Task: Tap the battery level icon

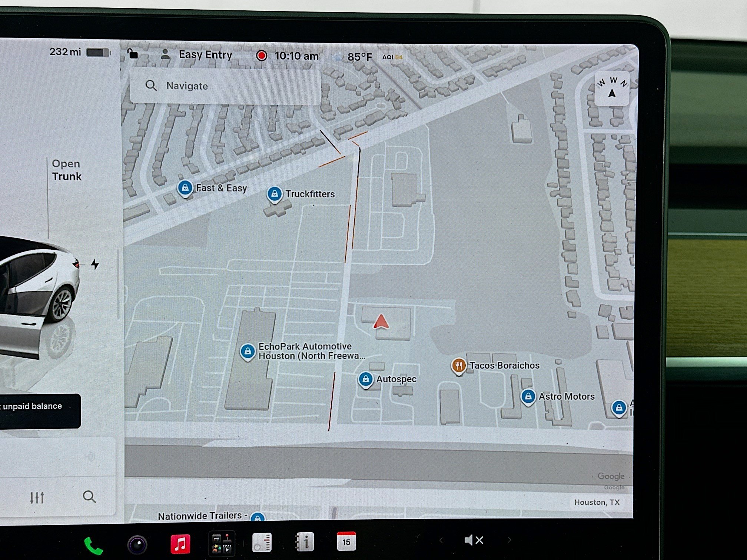Action: pos(99,53)
